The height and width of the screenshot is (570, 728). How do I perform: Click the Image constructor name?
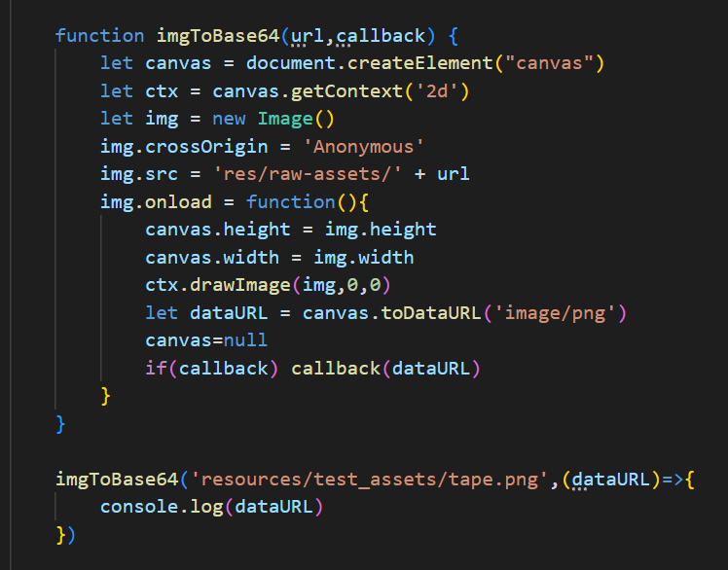click(285, 119)
